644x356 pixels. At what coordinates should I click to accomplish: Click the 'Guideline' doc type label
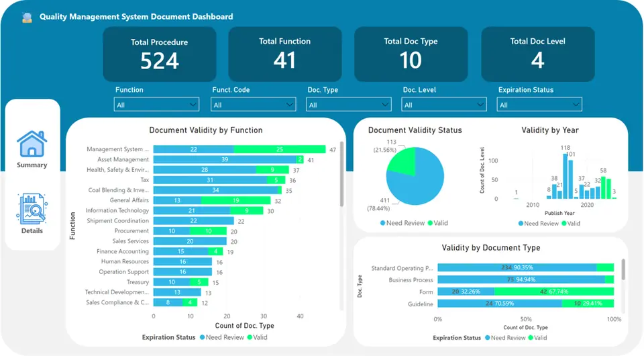click(x=421, y=304)
